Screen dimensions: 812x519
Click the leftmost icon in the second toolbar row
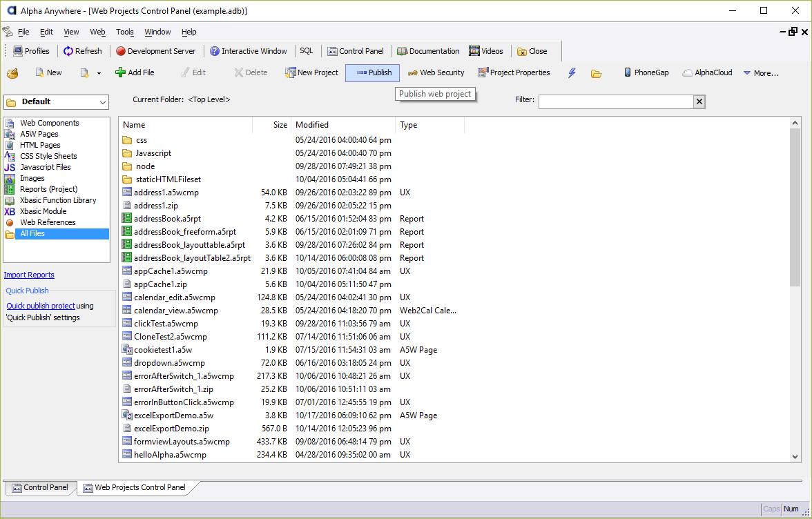(12, 73)
